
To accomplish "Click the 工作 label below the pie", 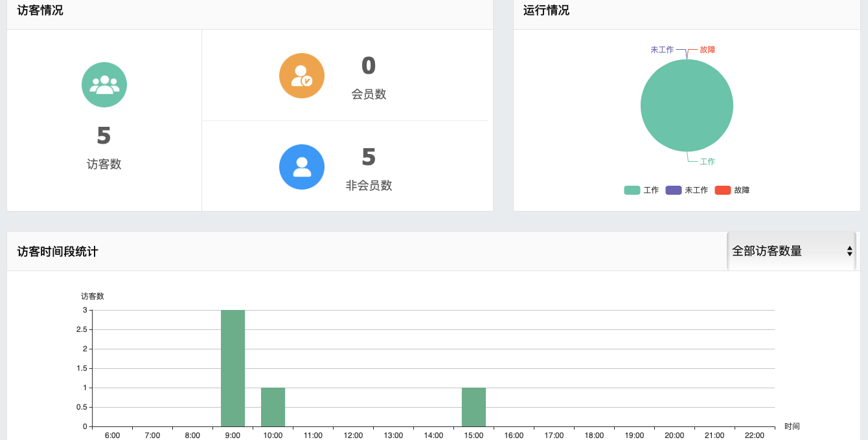I will click(707, 161).
